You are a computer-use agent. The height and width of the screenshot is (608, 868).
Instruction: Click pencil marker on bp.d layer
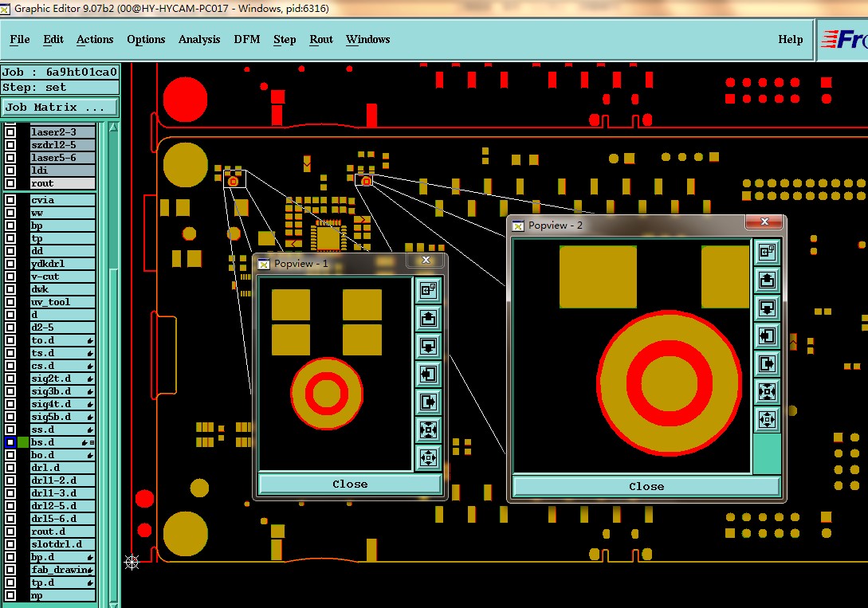[x=90, y=557]
